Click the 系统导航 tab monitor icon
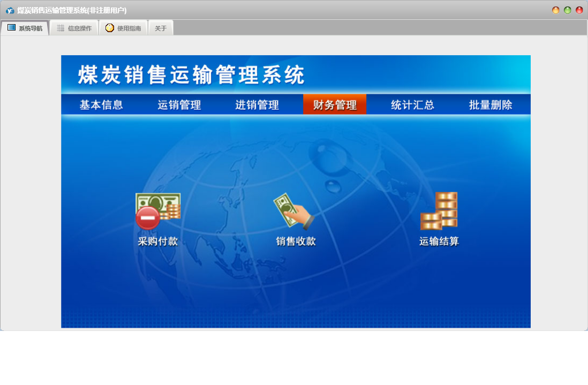Image resolution: width=588 pixels, height=385 pixels. (x=12, y=28)
